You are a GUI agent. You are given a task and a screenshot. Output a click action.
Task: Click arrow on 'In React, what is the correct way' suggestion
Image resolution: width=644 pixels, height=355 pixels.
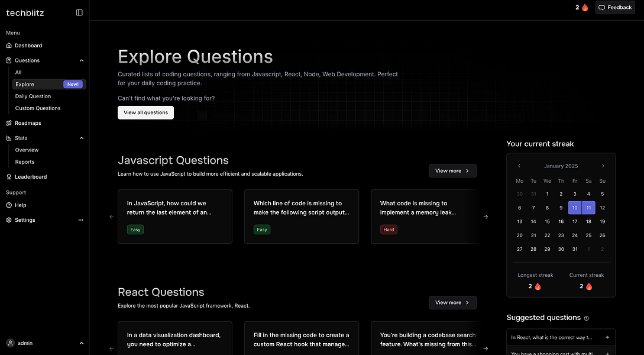click(607, 337)
